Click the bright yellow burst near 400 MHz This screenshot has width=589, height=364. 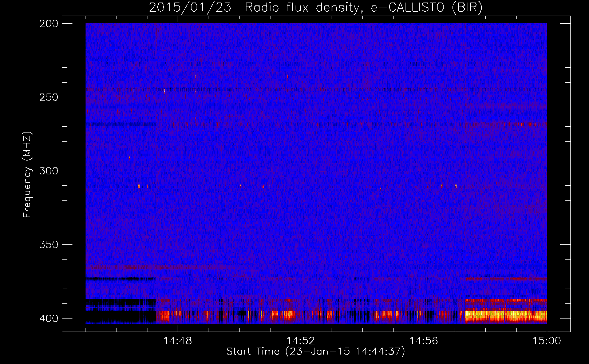(506, 315)
